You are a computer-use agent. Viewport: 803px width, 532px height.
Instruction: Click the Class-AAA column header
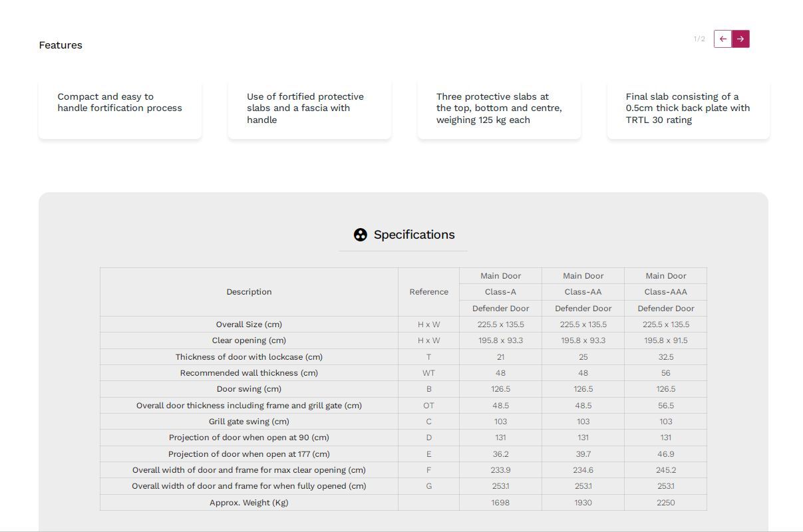click(665, 292)
